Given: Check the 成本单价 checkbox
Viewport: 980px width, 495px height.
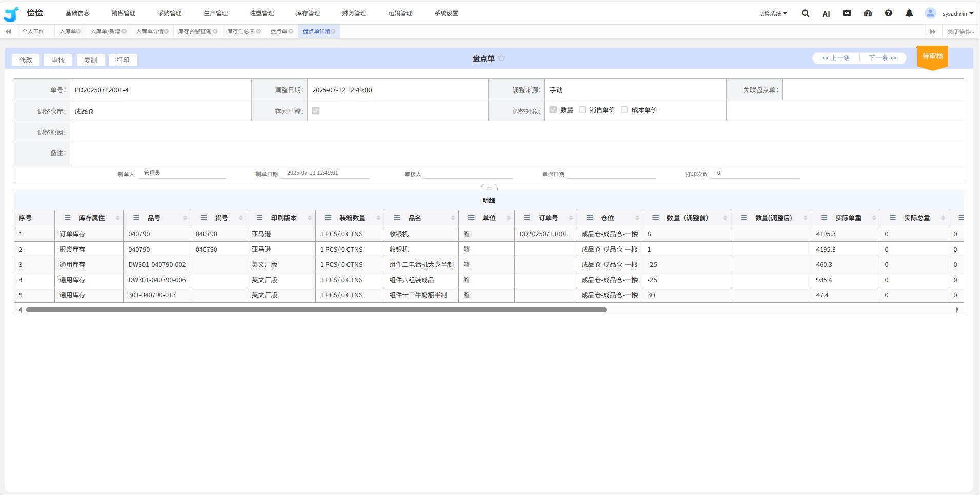Looking at the screenshot, I should click(x=624, y=110).
